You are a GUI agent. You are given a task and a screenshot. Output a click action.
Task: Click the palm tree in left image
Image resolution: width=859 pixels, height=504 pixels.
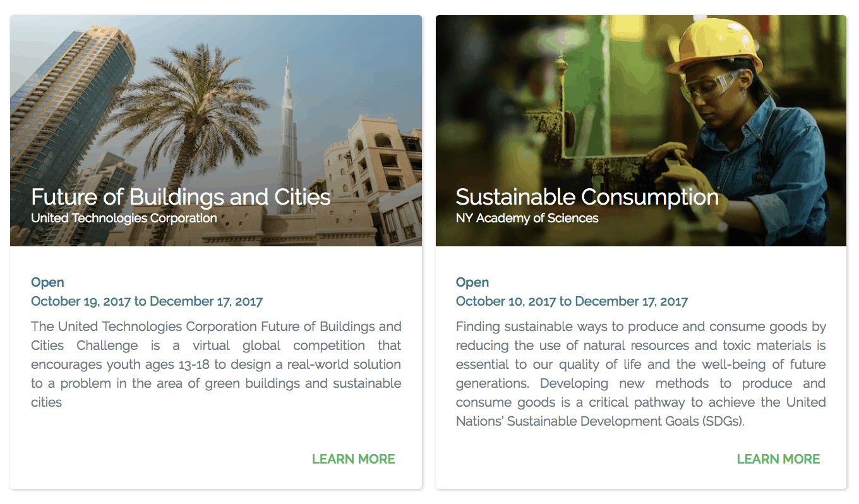pos(183,114)
